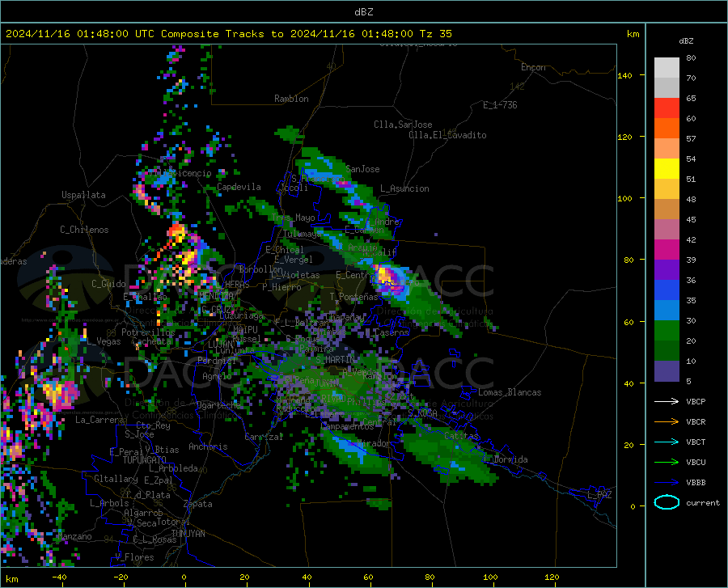Select the bright green 20-30 dBZ swatch
The height and width of the screenshot is (588, 728).
click(x=667, y=331)
